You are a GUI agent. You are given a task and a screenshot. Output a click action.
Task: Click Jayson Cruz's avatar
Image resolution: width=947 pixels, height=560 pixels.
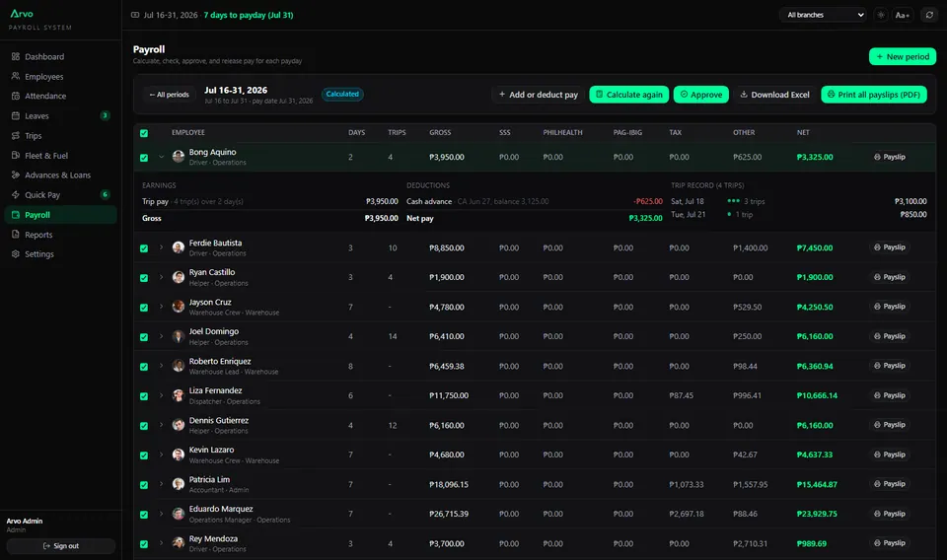tap(179, 307)
